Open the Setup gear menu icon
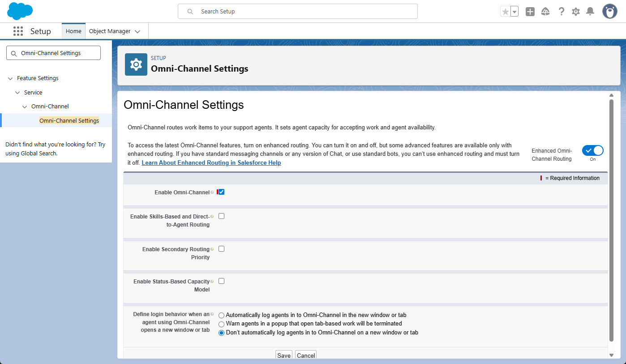 point(576,12)
